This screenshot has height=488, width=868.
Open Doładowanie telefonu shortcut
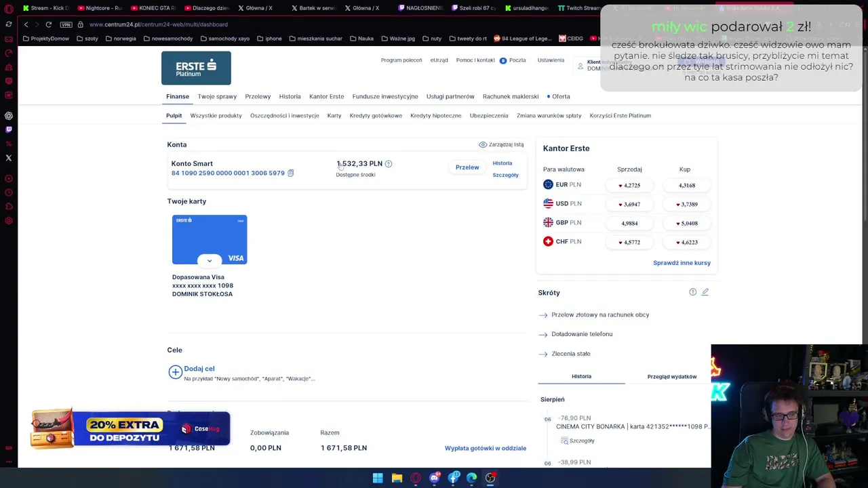point(582,334)
